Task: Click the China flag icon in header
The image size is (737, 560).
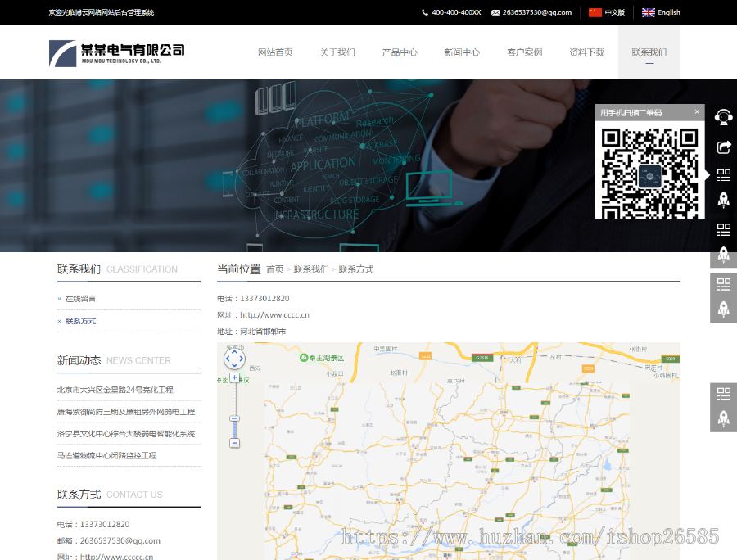Action: coord(595,12)
